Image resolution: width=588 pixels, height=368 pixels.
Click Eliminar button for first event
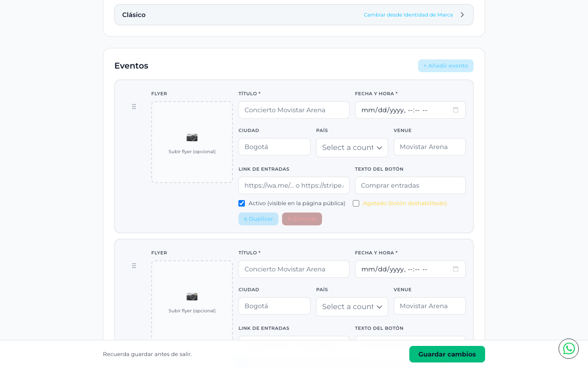(302, 219)
